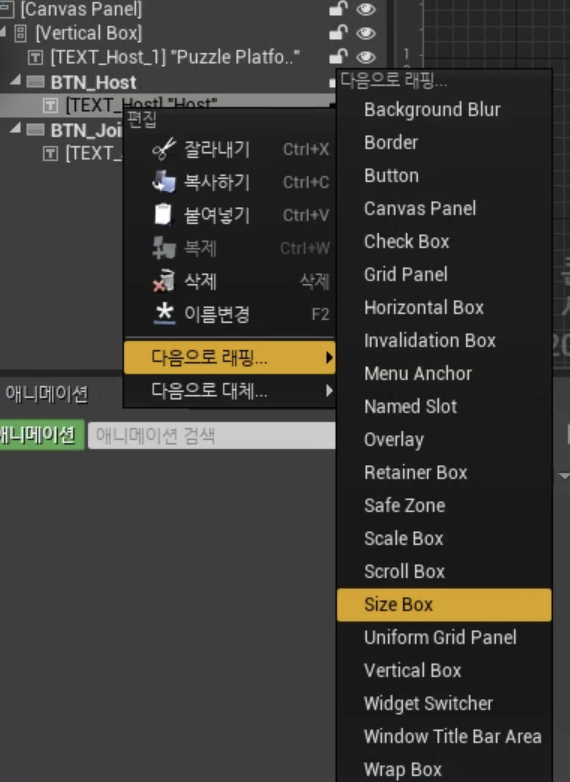Select the [Canvas Panel] hierarchy row

pyautogui.click(x=192, y=8)
